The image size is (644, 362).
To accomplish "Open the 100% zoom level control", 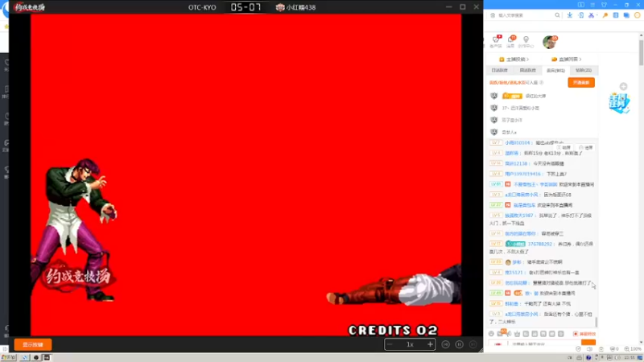I will coord(633,349).
